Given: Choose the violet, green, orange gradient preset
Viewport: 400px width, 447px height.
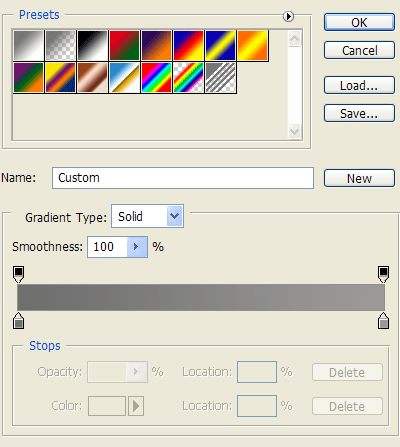Looking at the screenshot, I should [x=29, y=78].
